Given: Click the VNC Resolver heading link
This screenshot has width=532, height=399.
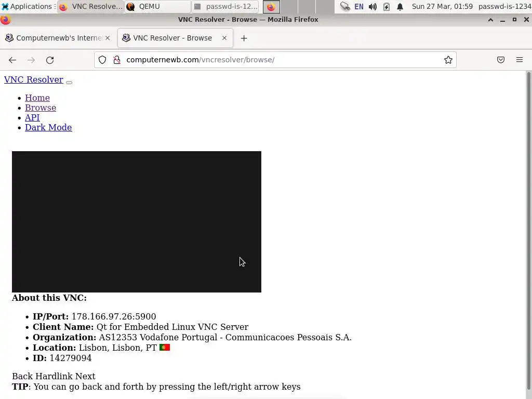Looking at the screenshot, I should (x=34, y=79).
